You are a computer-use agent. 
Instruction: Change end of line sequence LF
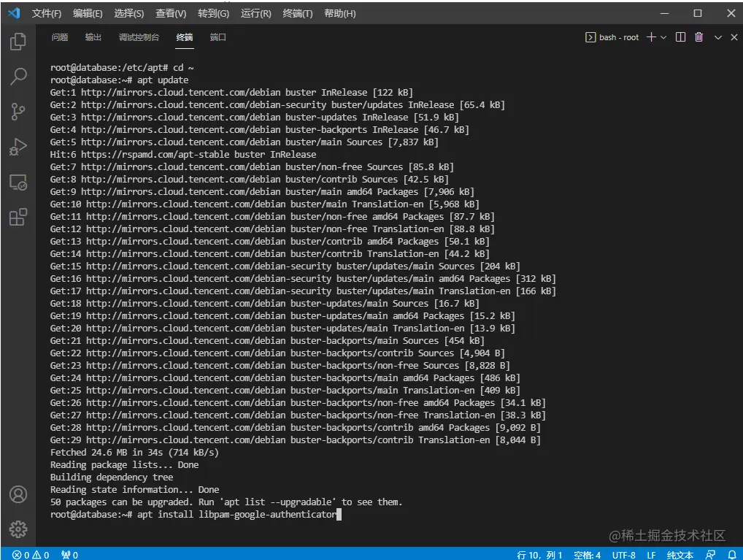(652, 554)
